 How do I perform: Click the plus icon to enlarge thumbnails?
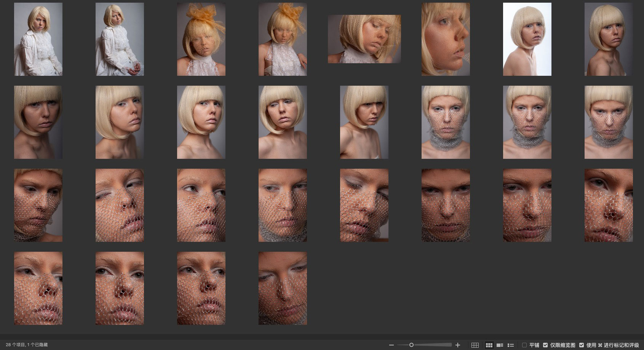[458, 345]
